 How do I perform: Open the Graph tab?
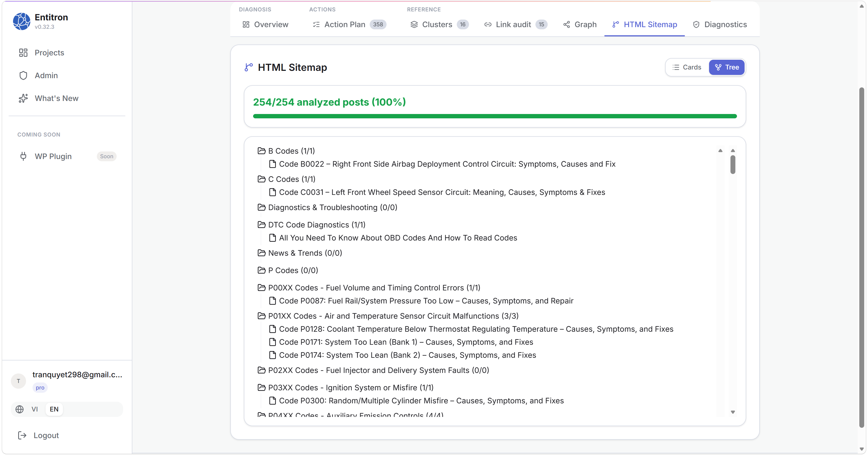coord(580,24)
